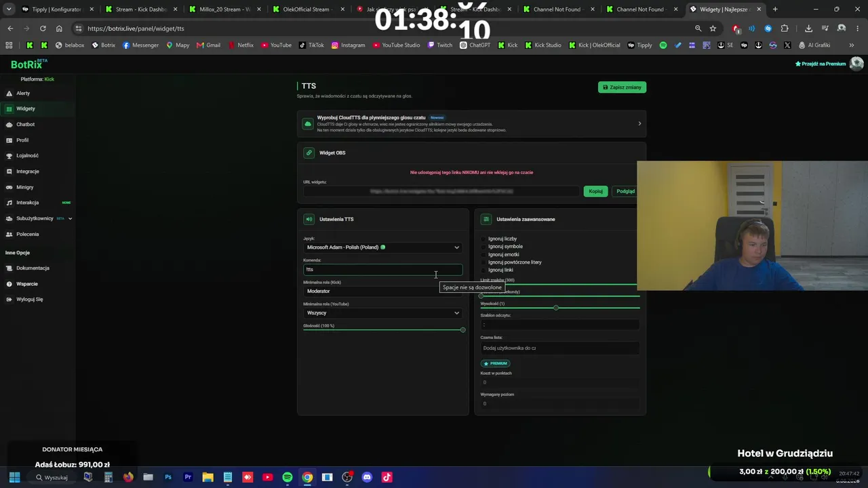868x488 pixels.
Task: Click the BotRix logo
Action: 28,64
